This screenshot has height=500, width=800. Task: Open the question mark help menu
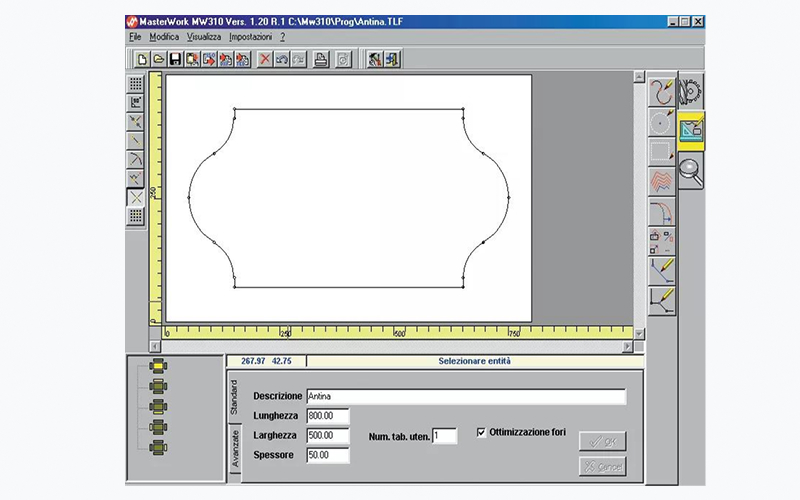point(283,37)
